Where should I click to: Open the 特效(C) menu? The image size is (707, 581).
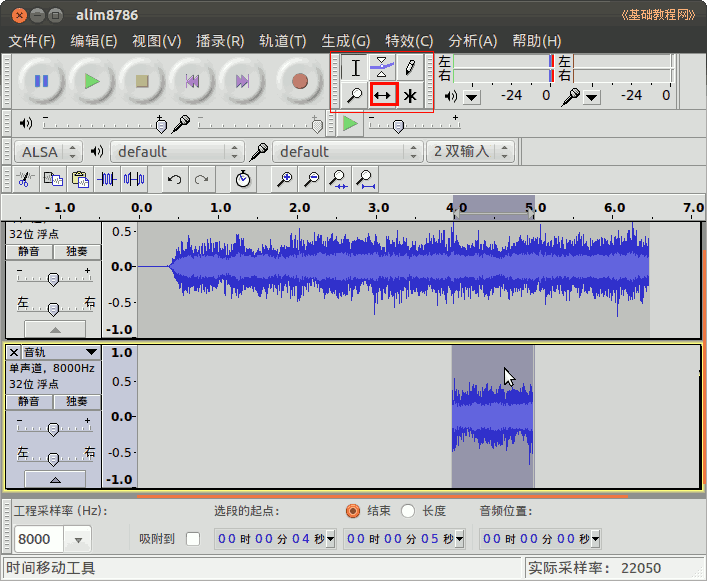pos(409,41)
